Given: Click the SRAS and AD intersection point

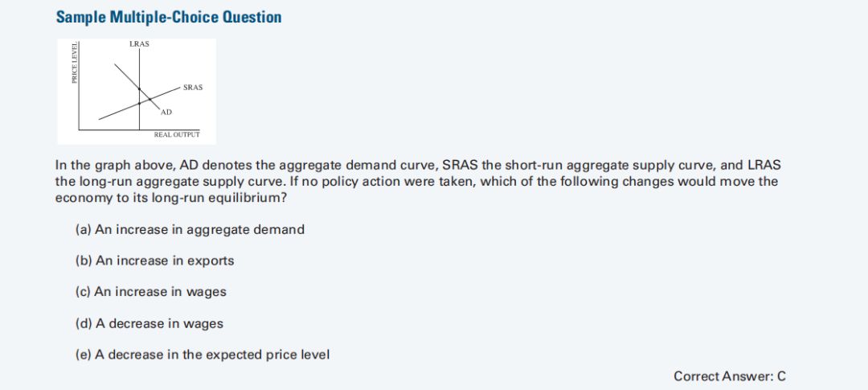Looking at the screenshot, I should click(149, 99).
